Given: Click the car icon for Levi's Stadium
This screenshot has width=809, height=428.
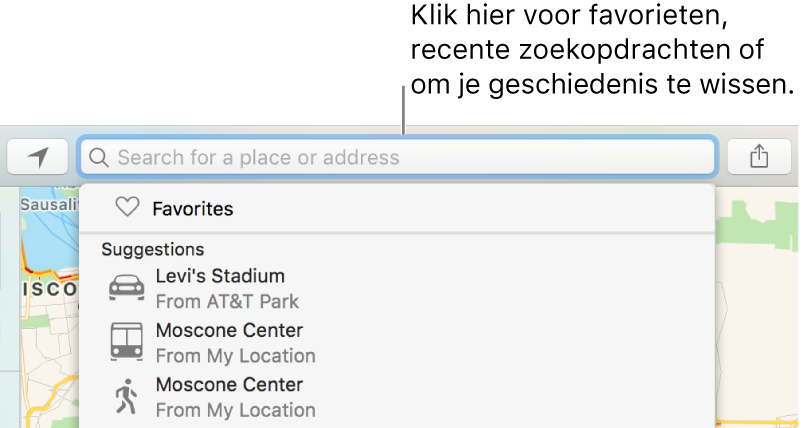Looking at the screenshot, I should 126,287.
